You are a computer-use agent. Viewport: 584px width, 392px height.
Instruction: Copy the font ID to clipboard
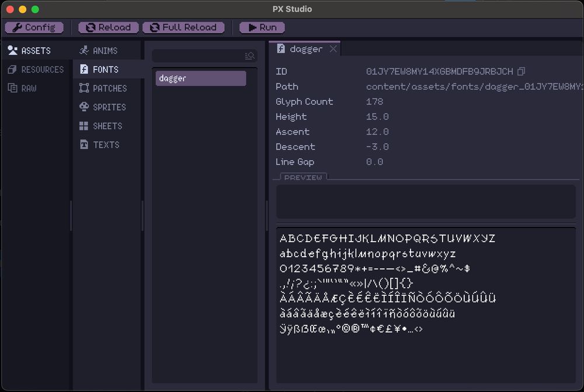pyautogui.click(x=522, y=71)
